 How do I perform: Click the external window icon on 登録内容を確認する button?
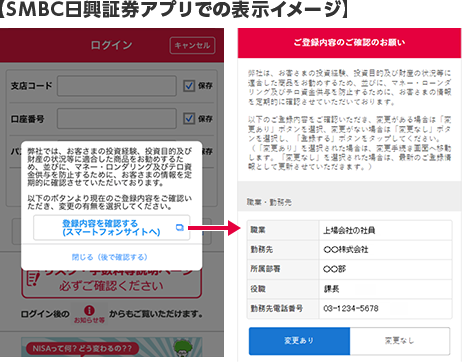tap(180, 228)
